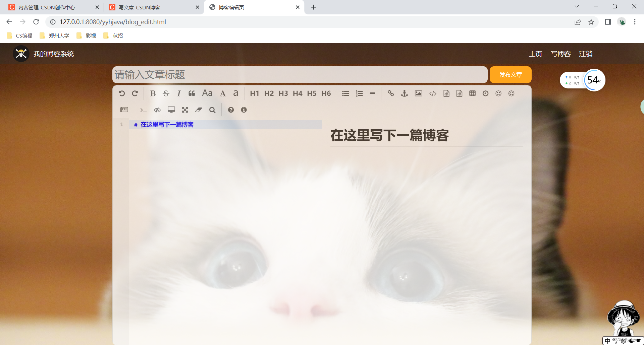Insert a hyperlink

click(x=391, y=93)
